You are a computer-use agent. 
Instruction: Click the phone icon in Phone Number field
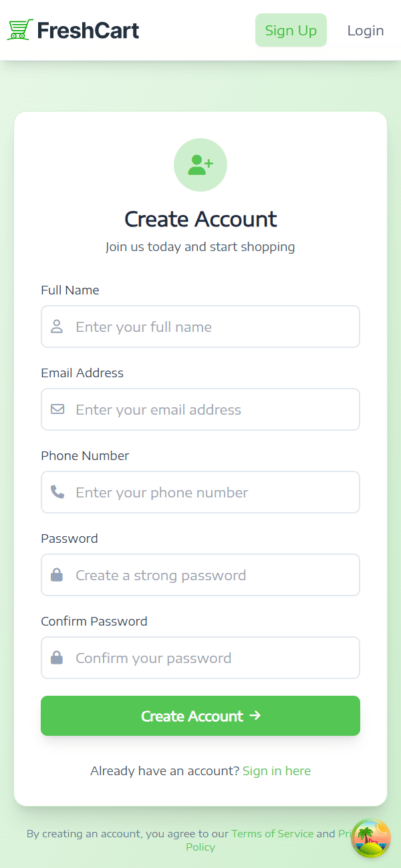pyautogui.click(x=57, y=492)
